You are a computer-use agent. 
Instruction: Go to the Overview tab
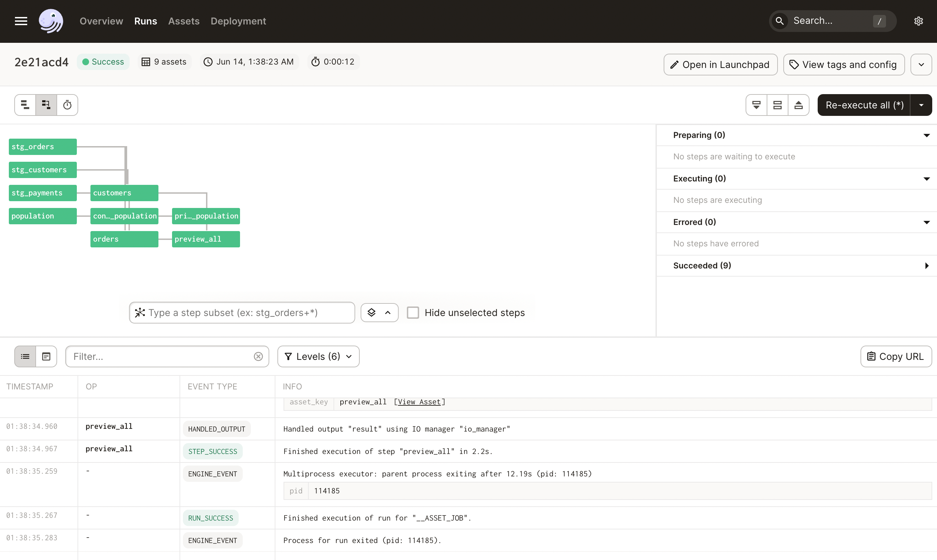[x=101, y=21]
